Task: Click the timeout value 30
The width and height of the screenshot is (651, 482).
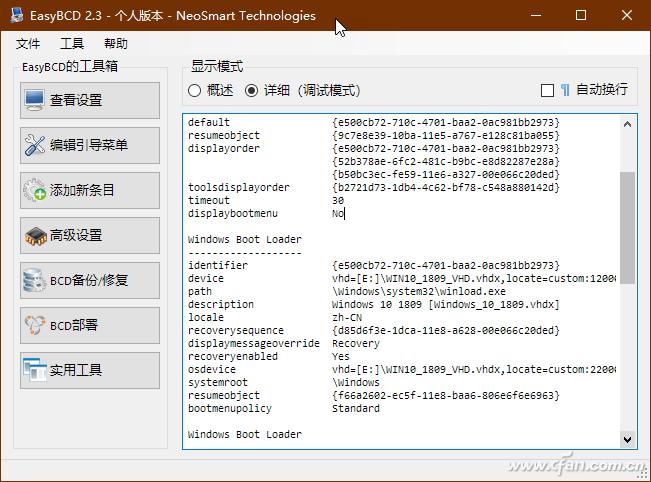Action: tap(338, 201)
